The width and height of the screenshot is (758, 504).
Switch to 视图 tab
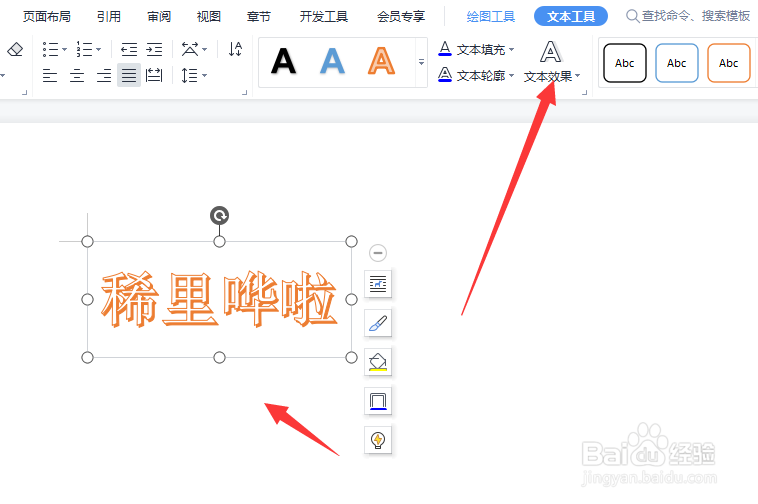[x=209, y=16]
